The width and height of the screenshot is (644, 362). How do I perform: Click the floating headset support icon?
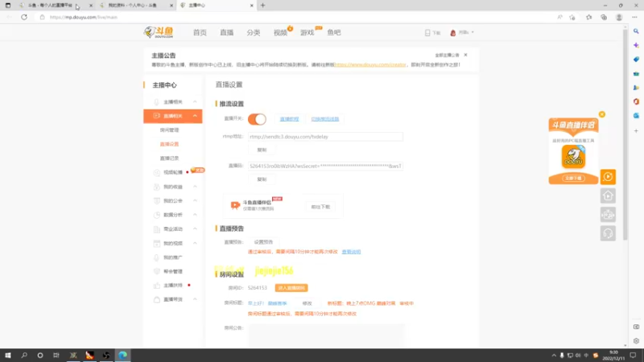point(608,233)
